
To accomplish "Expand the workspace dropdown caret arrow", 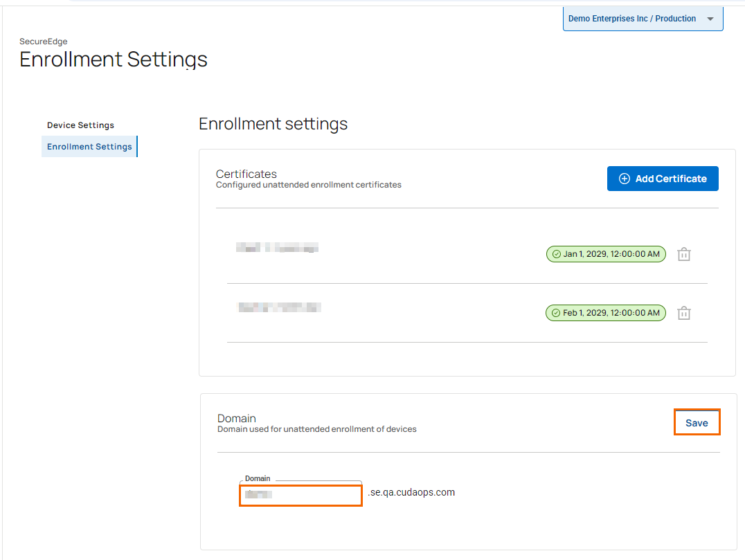I will [710, 19].
